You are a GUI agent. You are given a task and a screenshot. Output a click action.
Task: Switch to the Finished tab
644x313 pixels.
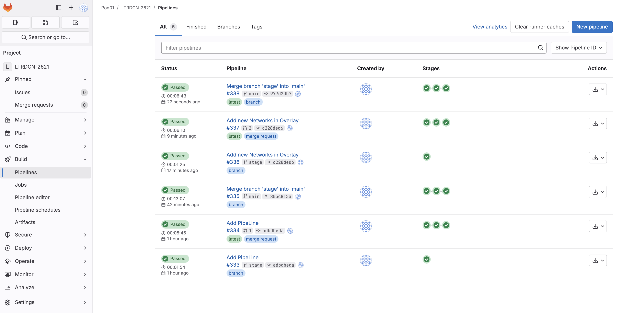click(x=196, y=27)
